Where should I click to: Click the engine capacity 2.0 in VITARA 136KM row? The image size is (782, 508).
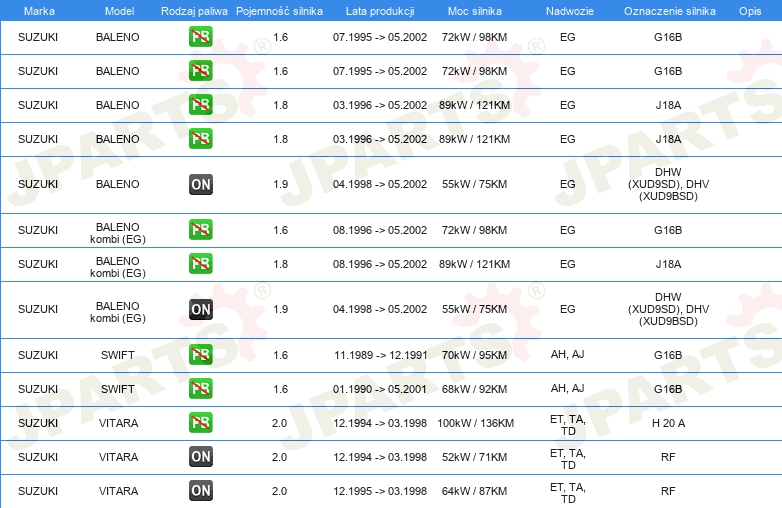tap(279, 423)
